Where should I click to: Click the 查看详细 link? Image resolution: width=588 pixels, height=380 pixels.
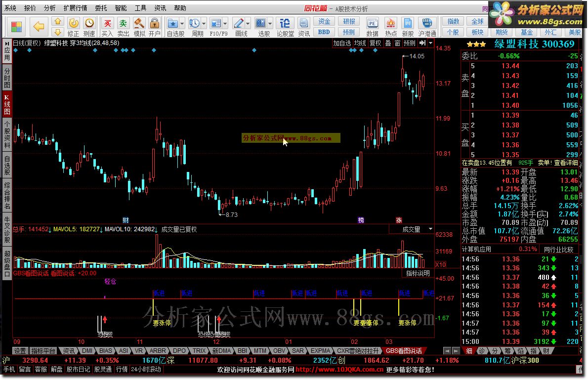[x=566, y=163]
